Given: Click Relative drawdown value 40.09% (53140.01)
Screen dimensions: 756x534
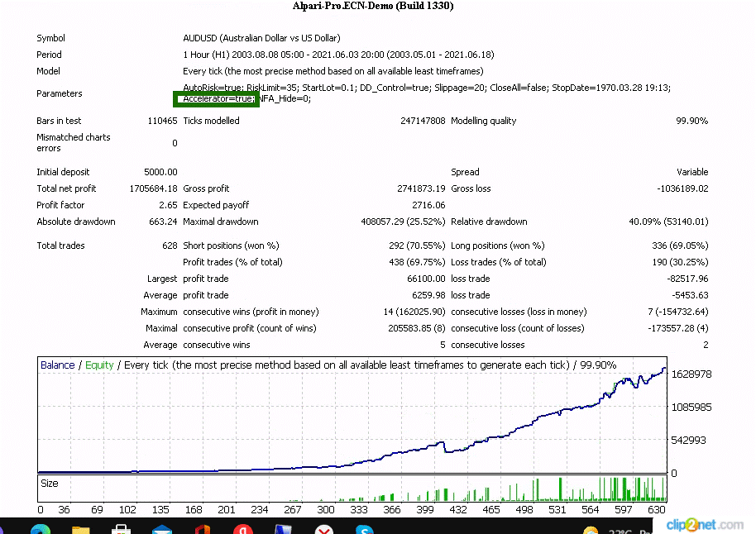Looking at the screenshot, I should [668, 222].
